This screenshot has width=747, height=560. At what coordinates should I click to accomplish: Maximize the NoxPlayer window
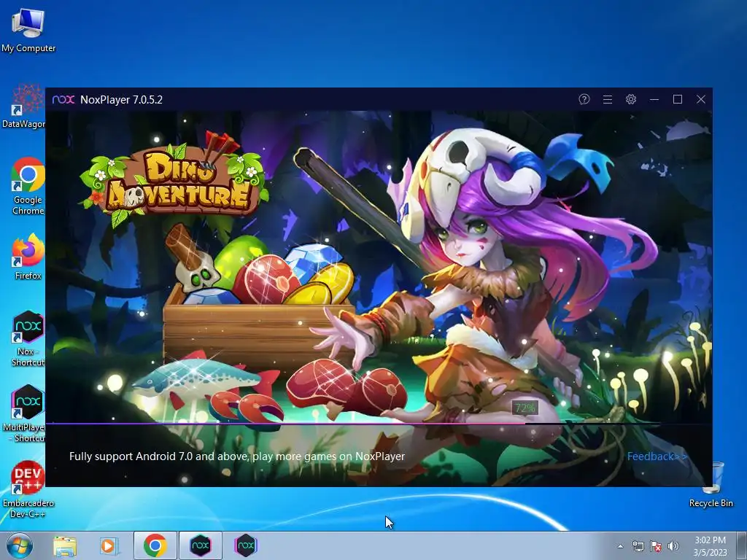pos(678,99)
